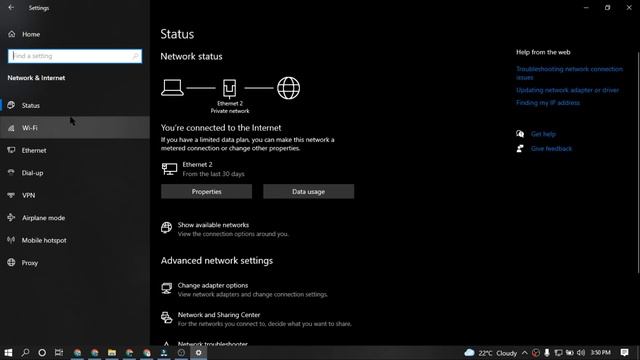Click the VPN icon in sidebar
The height and width of the screenshot is (360, 640).
[x=11, y=195]
